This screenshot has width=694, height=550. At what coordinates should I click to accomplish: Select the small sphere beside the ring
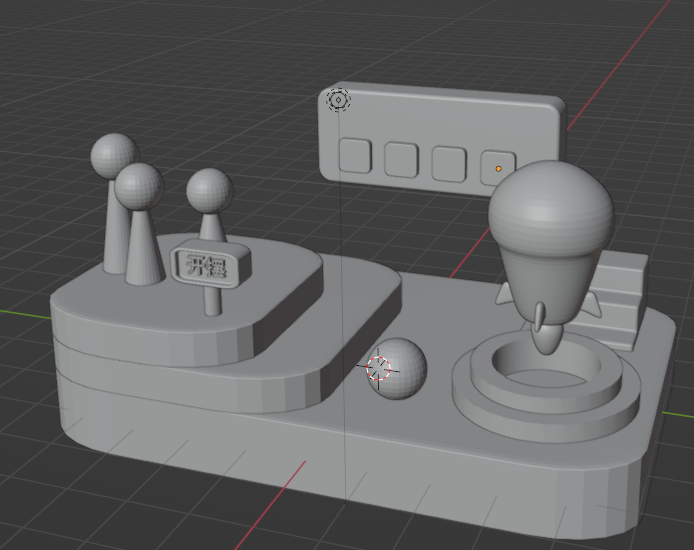tap(397, 369)
